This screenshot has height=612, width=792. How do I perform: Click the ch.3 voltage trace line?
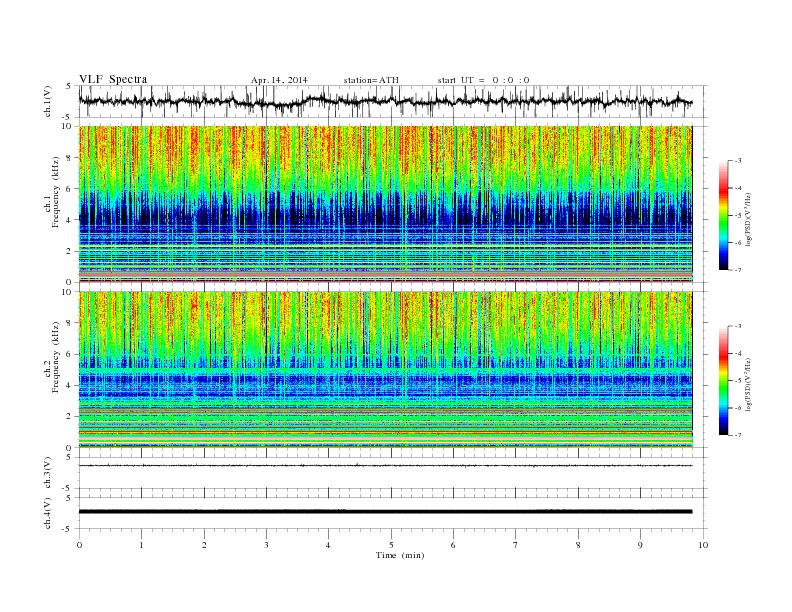click(x=385, y=465)
